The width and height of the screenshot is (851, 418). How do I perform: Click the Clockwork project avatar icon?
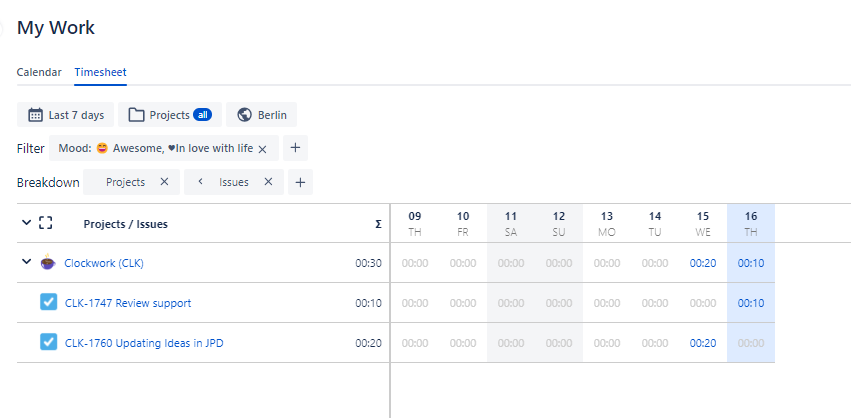(x=48, y=263)
